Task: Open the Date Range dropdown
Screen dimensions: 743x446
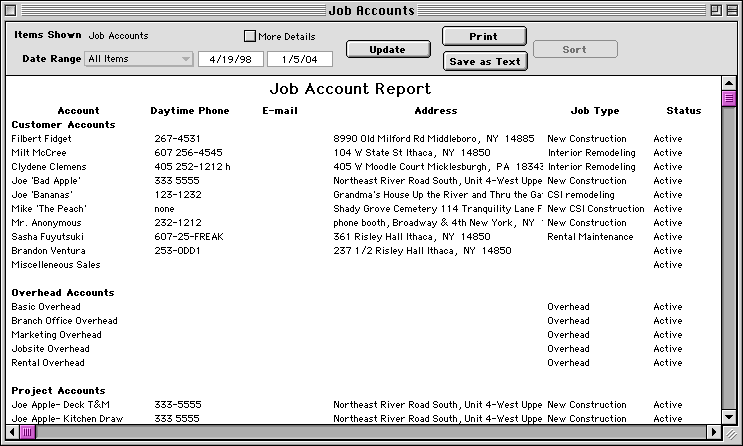Action: click(x=139, y=59)
